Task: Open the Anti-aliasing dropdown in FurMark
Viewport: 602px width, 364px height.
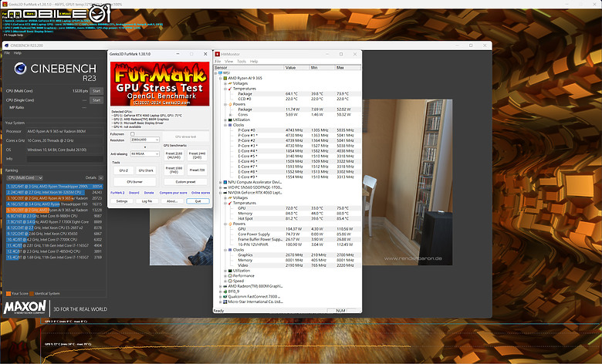Action: pyautogui.click(x=145, y=153)
